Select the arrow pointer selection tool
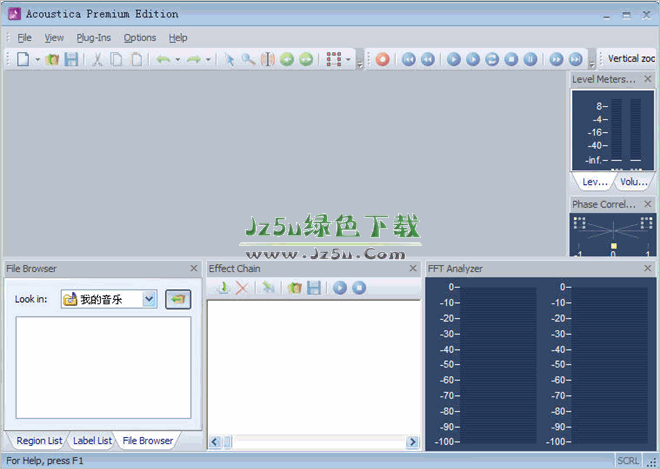Viewport: 660px width, 469px height. (x=229, y=59)
